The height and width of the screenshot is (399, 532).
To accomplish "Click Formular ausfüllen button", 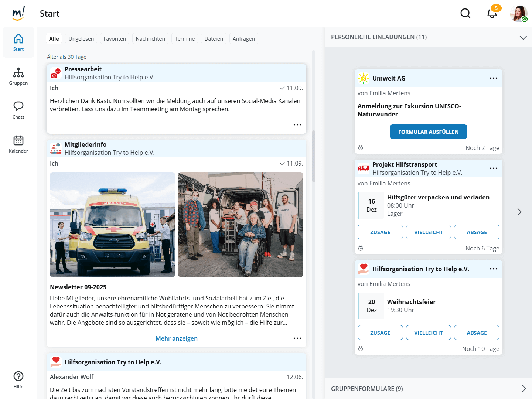I will [428, 132].
